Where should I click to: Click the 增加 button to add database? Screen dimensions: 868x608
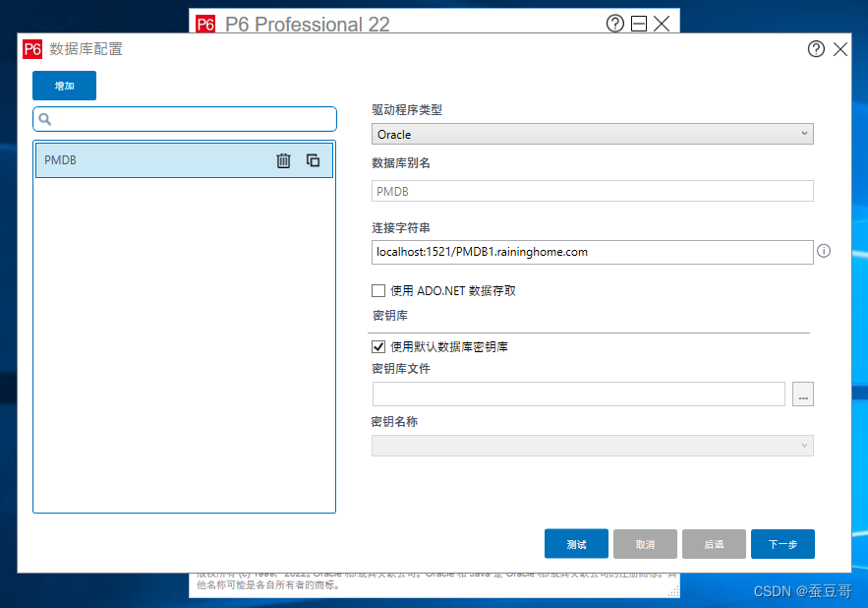coord(64,86)
